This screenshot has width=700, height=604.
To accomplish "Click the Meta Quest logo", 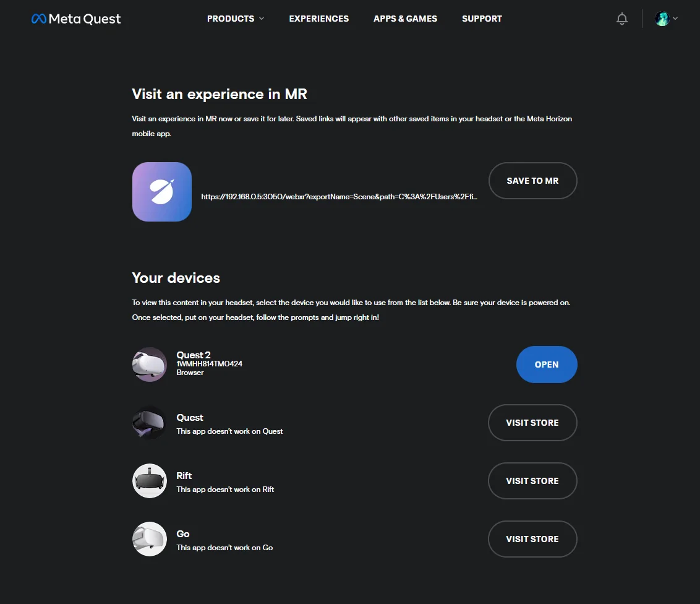I will [76, 19].
